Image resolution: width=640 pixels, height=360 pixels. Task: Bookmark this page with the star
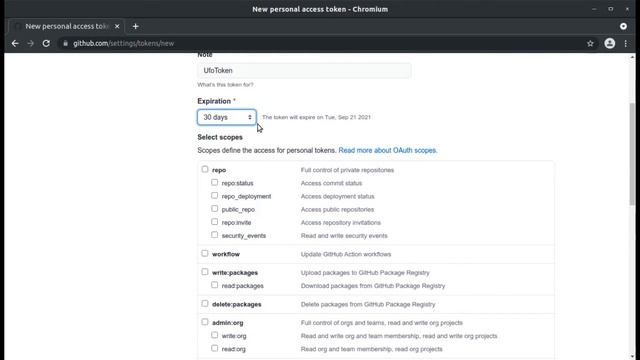(x=590, y=43)
